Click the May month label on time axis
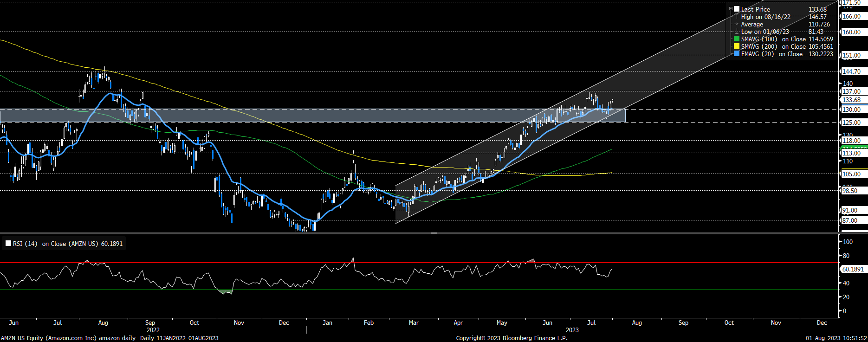Image resolution: width=868 pixels, height=342 pixels. tap(502, 323)
